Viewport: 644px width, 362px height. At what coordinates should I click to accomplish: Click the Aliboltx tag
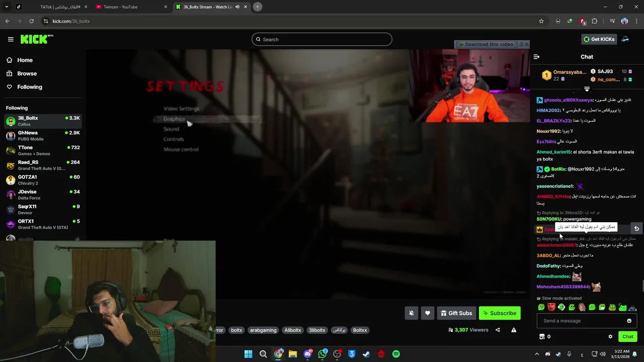click(293, 330)
